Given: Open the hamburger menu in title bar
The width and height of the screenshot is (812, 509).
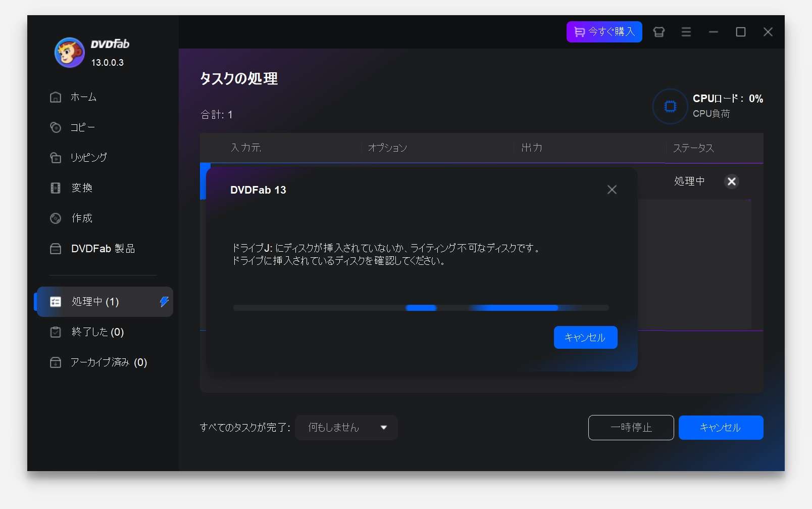Looking at the screenshot, I should [x=686, y=32].
